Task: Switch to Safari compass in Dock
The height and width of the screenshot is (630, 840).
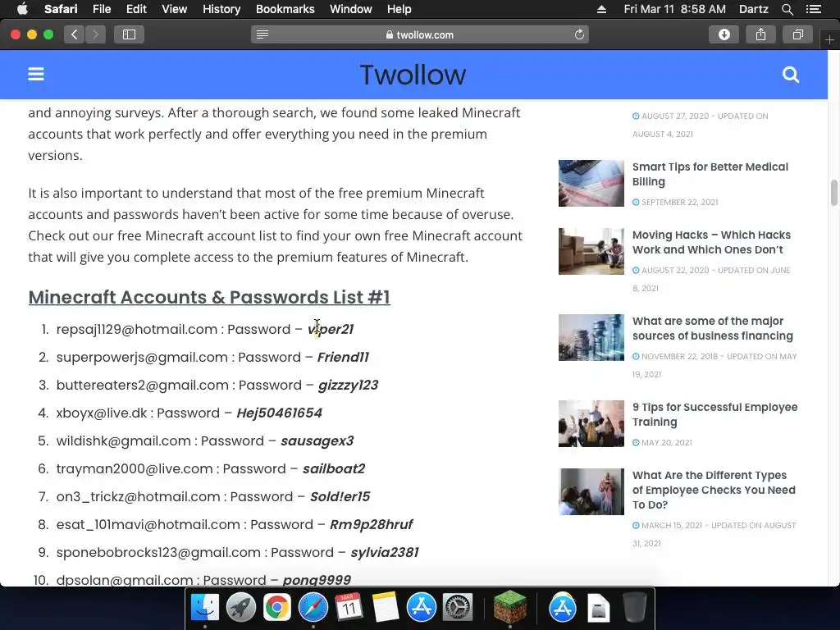Action: point(313,608)
